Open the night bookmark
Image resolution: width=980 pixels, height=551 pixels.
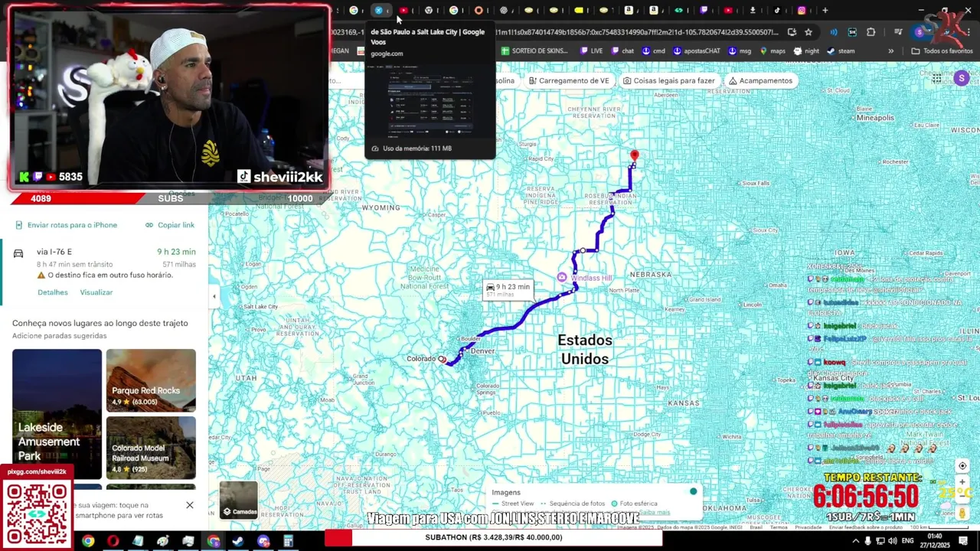(x=806, y=51)
